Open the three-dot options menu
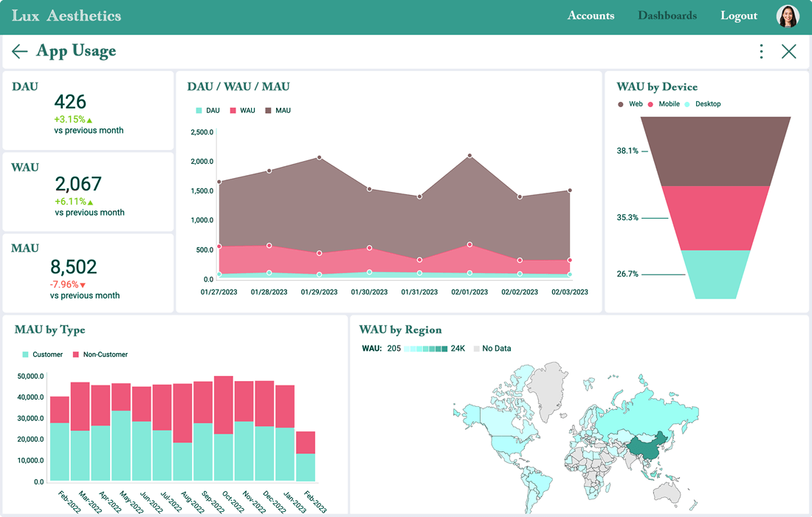812x517 pixels. [x=761, y=51]
